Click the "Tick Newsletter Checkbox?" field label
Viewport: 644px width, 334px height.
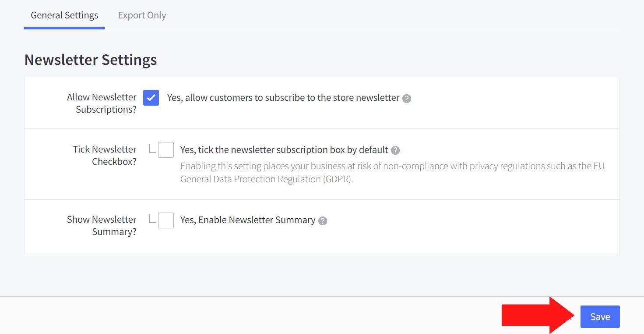(105, 156)
